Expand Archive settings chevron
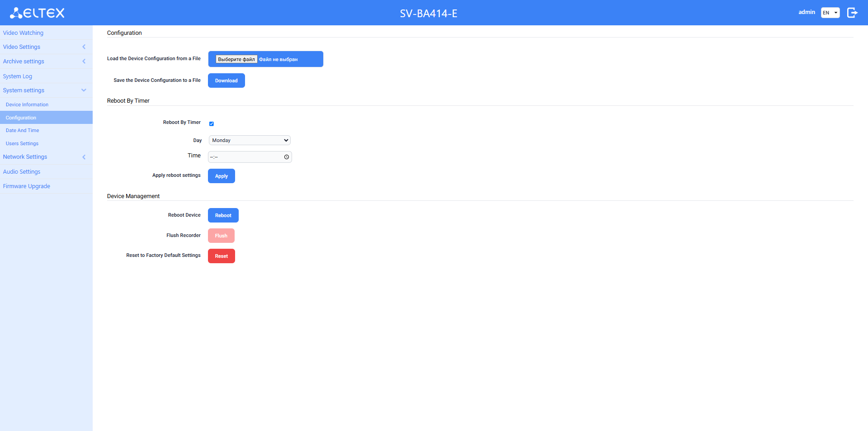 pyautogui.click(x=84, y=62)
